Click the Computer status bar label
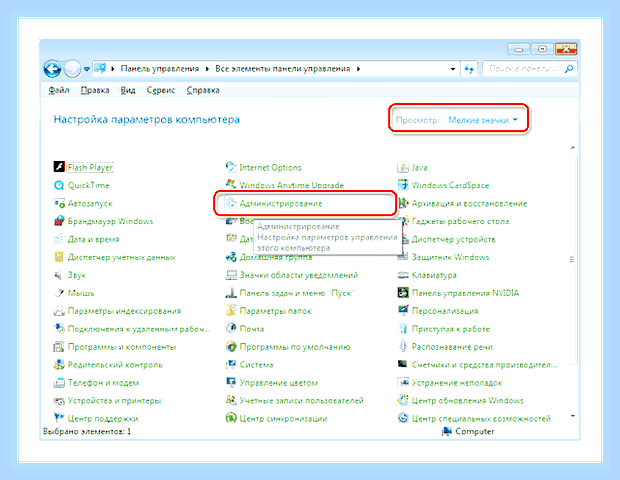The width and height of the screenshot is (620, 480). (x=474, y=431)
